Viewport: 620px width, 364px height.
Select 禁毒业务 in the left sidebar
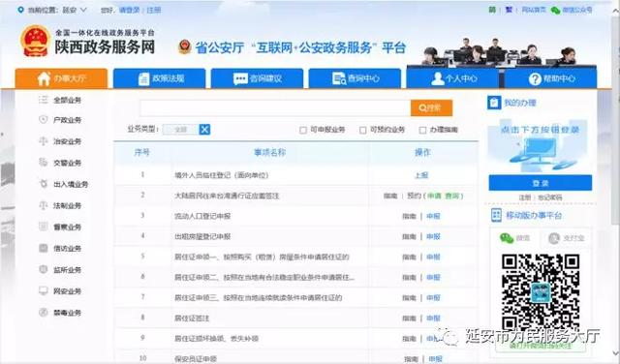click(67, 313)
